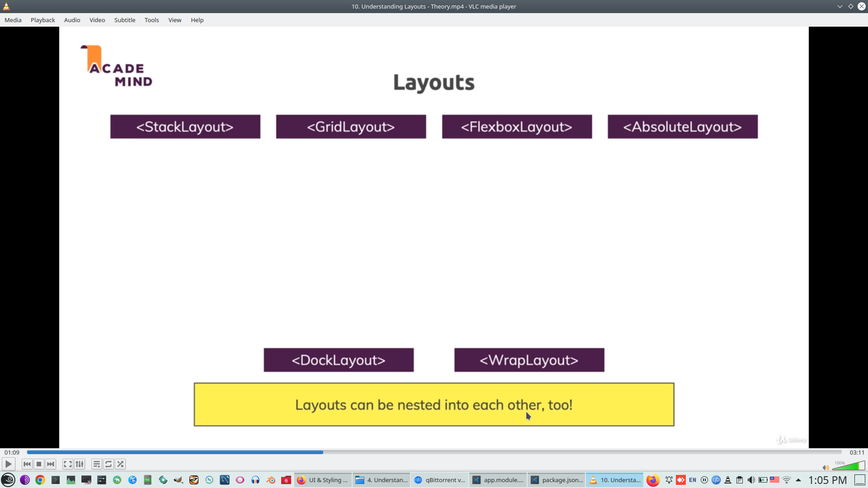Toggle fullscreen video mode
868x488 pixels.
click(68, 464)
